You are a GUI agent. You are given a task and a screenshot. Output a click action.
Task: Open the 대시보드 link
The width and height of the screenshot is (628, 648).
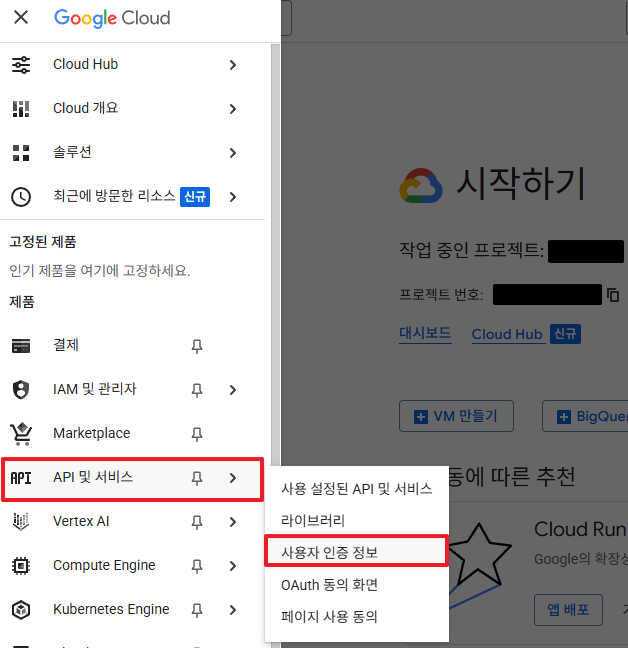(425, 333)
